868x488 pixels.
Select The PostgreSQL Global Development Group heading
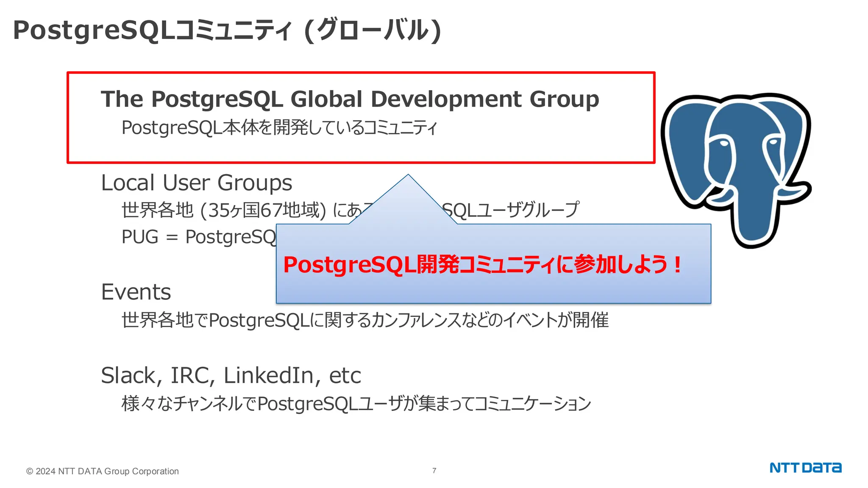pos(350,99)
